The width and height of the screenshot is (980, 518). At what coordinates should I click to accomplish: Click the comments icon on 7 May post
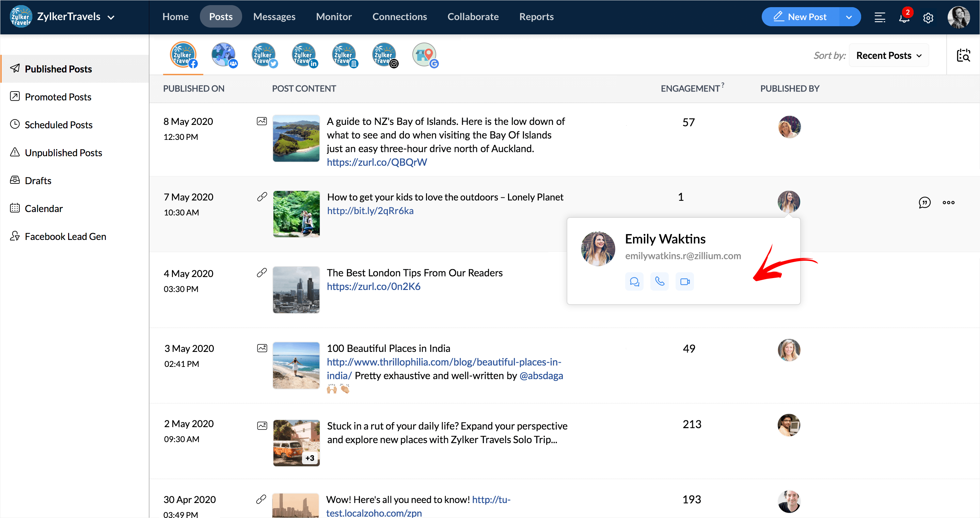tap(924, 202)
